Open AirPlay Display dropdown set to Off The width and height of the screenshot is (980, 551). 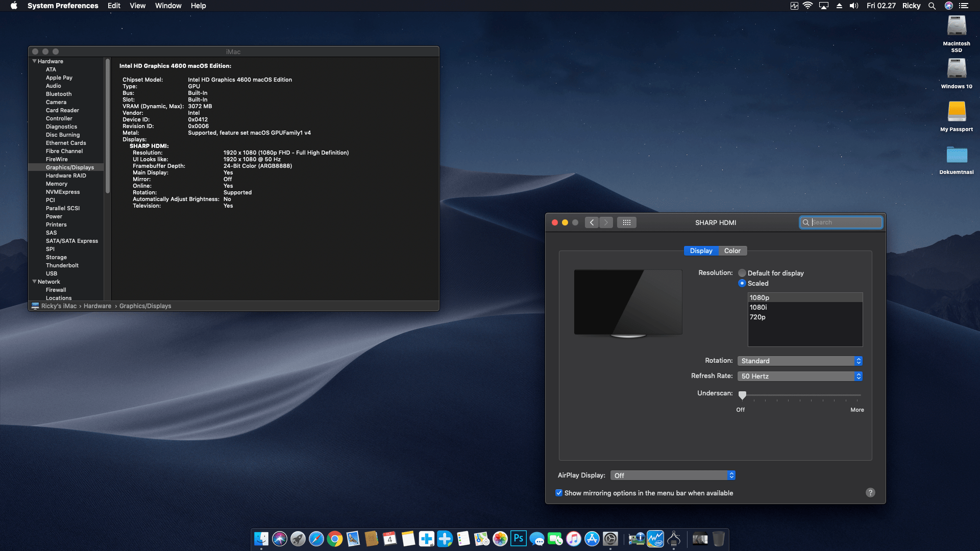673,475
